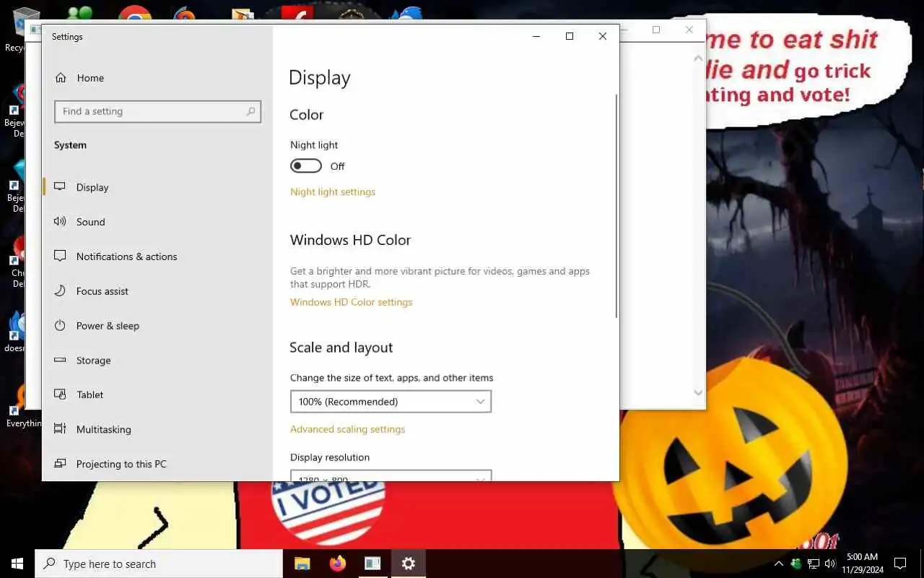924x578 pixels.
Task: Click the green tray icon
Action: [796, 564]
